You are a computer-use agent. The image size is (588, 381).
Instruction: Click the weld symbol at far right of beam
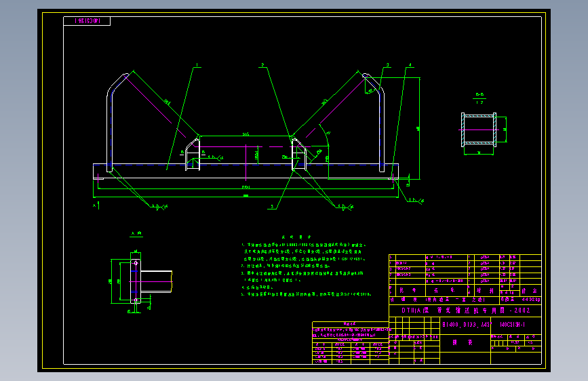click(416, 201)
